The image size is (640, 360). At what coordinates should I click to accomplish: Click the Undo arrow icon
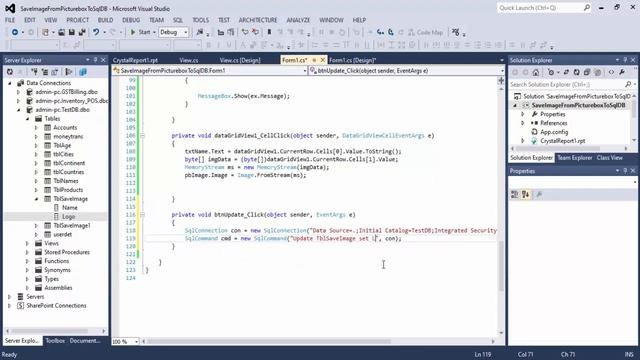point(96,32)
